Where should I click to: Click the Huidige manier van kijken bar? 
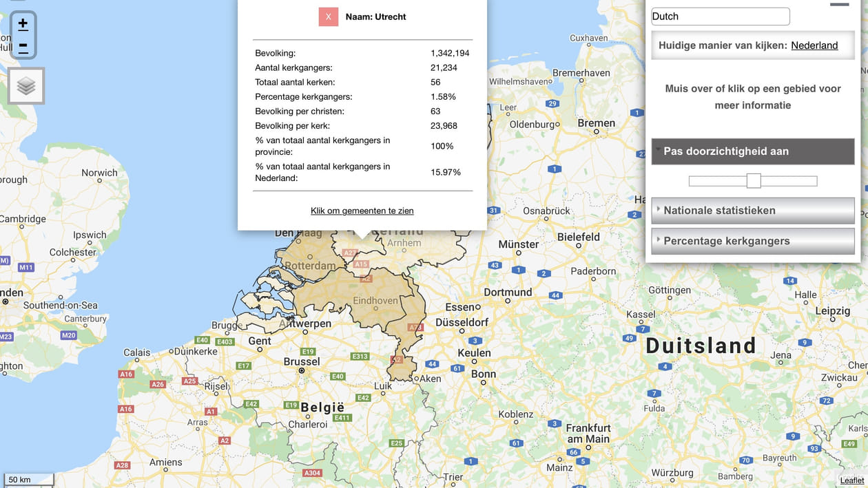pyautogui.click(x=752, y=45)
